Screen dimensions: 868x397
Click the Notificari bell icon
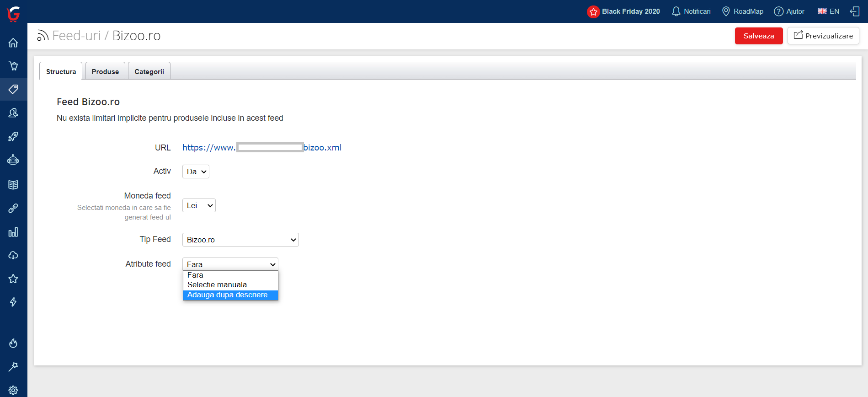pos(676,11)
